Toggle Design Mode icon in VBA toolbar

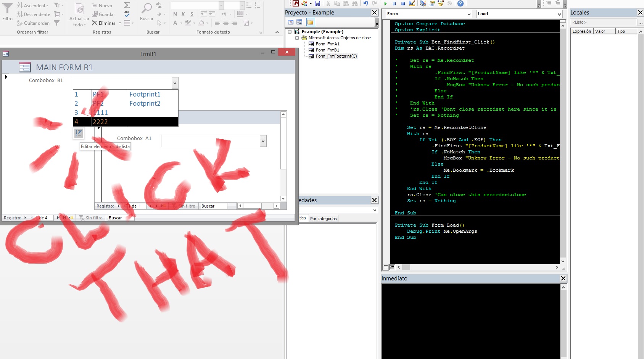click(412, 3)
